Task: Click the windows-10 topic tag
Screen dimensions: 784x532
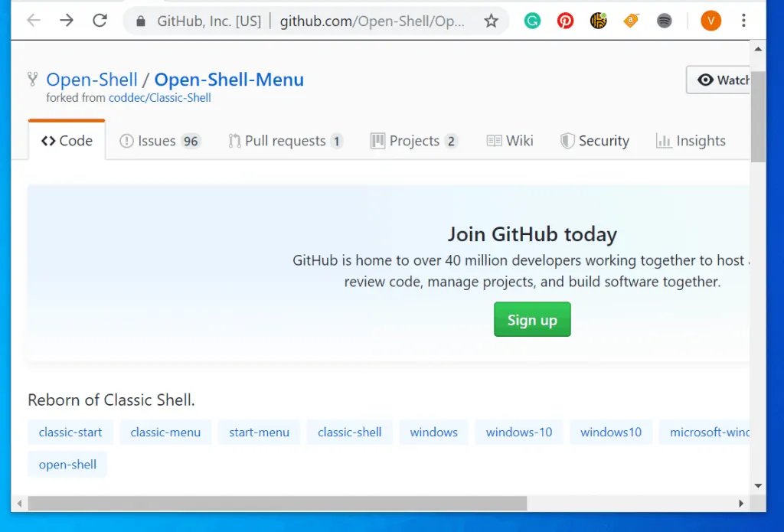Action: [x=518, y=432]
